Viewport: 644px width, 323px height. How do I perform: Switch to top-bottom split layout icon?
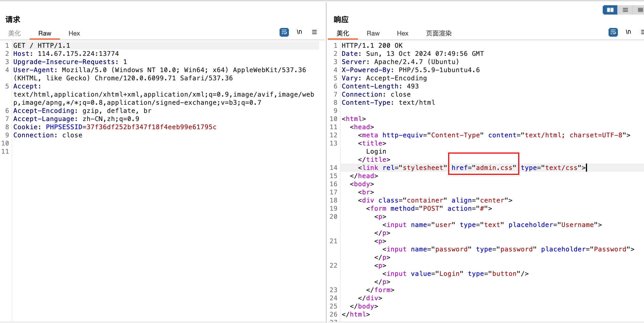(625, 10)
